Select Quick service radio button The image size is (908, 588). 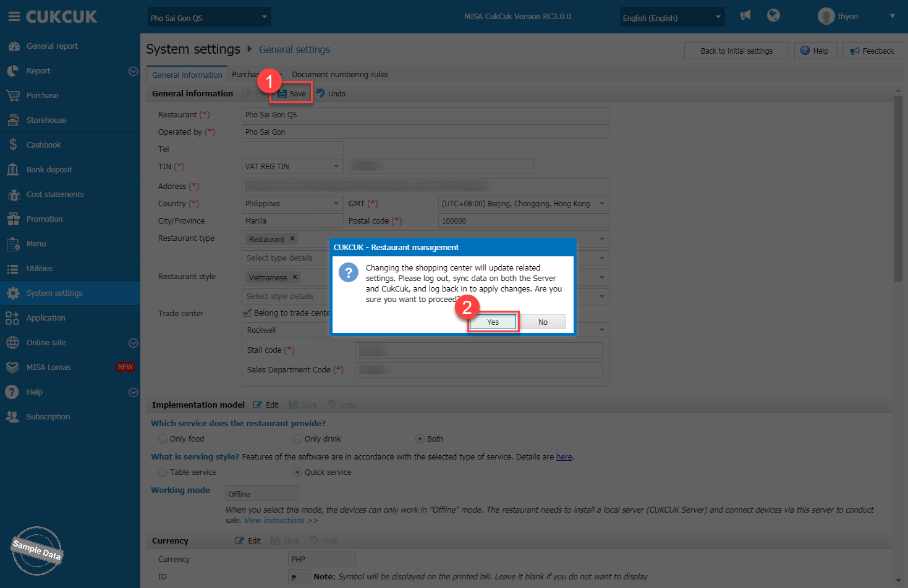tap(297, 472)
